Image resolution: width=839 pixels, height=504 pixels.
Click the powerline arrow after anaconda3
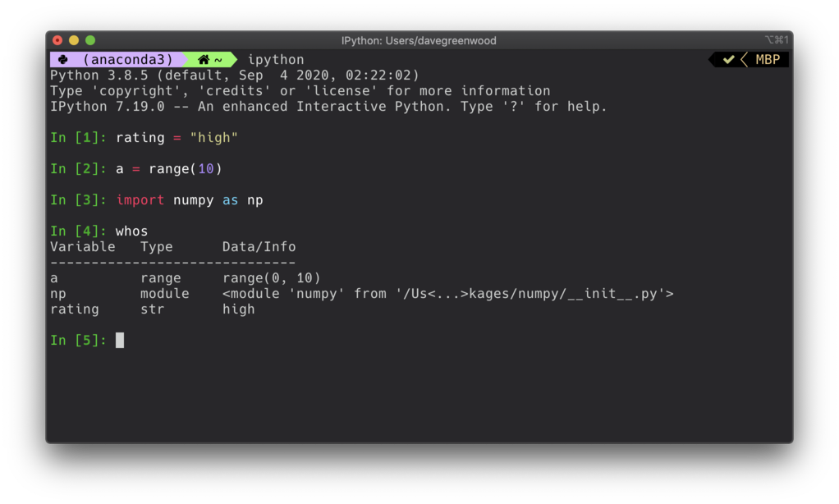tap(185, 59)
